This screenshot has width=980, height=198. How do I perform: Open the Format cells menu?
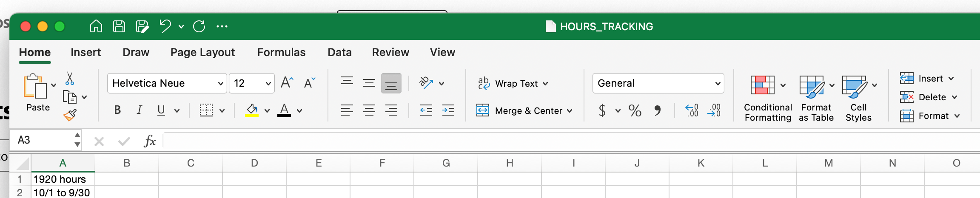tap(930, 116)
